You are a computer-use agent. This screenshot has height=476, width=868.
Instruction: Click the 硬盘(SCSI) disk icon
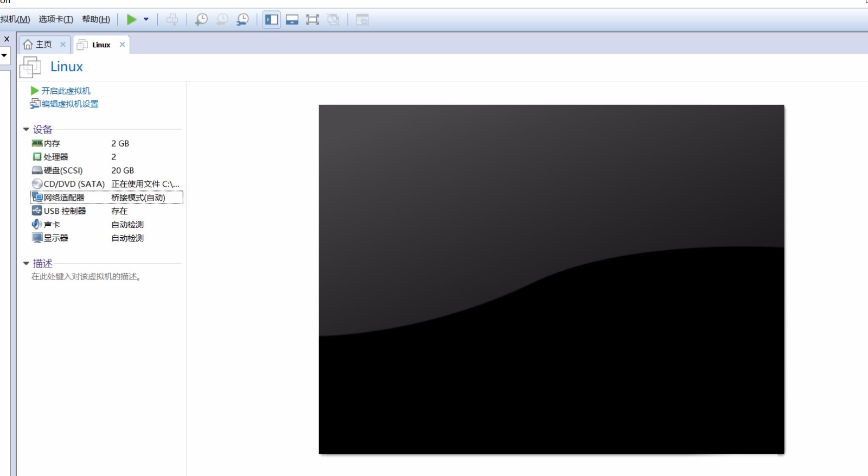click(37, 170)
